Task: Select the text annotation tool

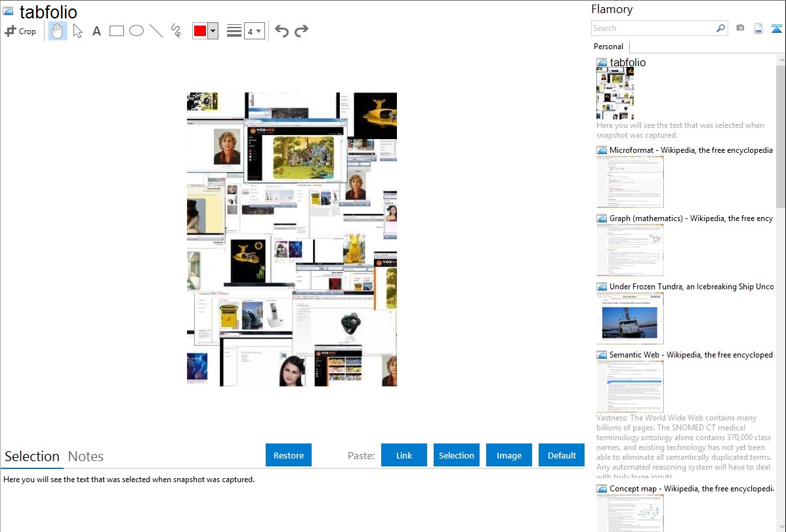Action: [96, 31]
